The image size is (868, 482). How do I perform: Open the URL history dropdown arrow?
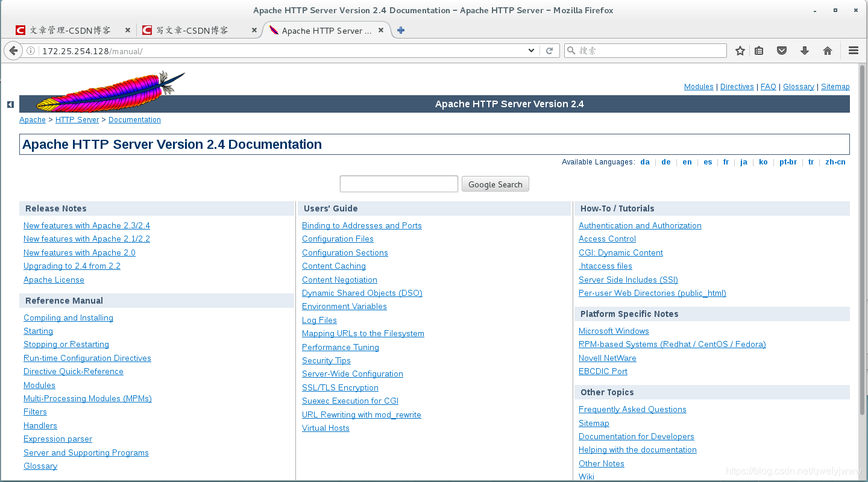(x=531, y=51)
